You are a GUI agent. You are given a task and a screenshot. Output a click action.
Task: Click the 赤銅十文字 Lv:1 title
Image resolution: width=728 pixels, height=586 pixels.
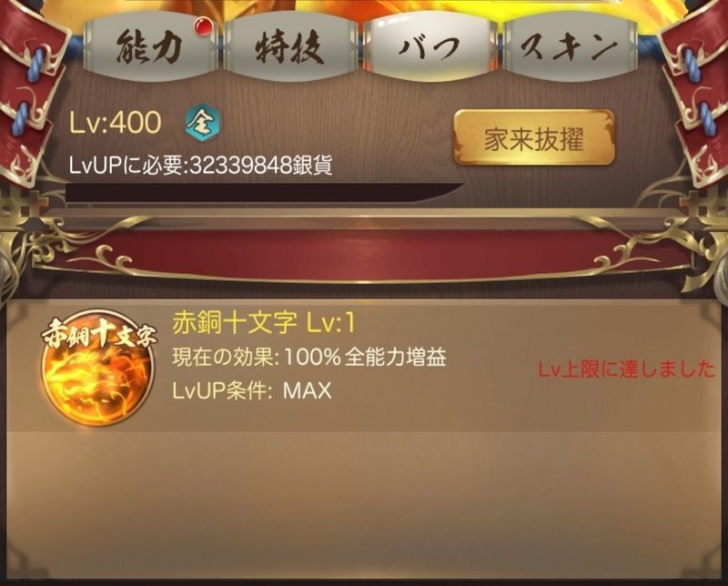pyautogui.click(x=263, y=323)
